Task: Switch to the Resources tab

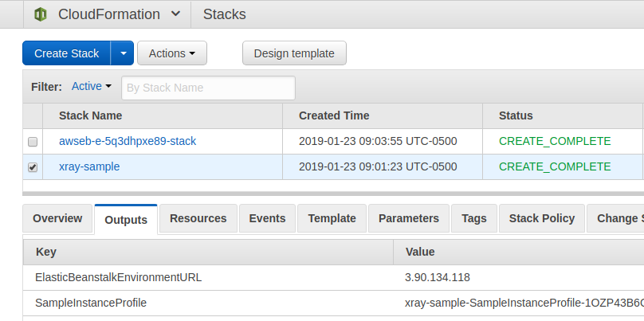Action: (198, 218)
